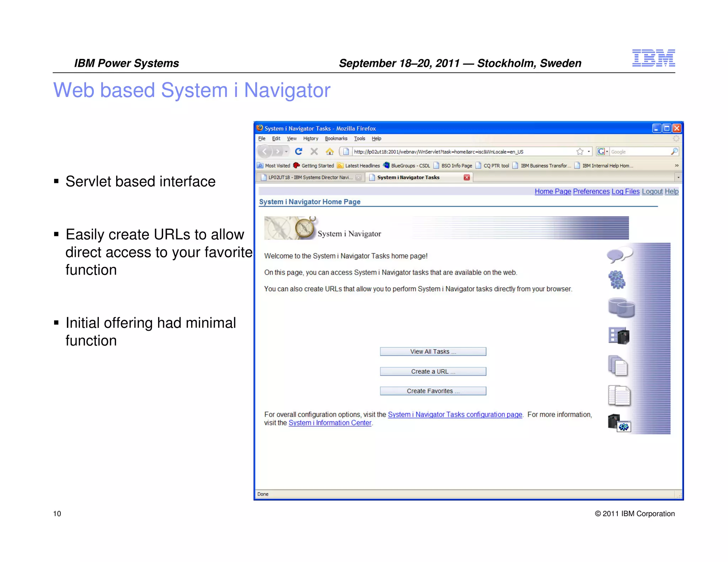Open the History menu
The width and height of the screenshot is (728, 562).
click(311, 139)
